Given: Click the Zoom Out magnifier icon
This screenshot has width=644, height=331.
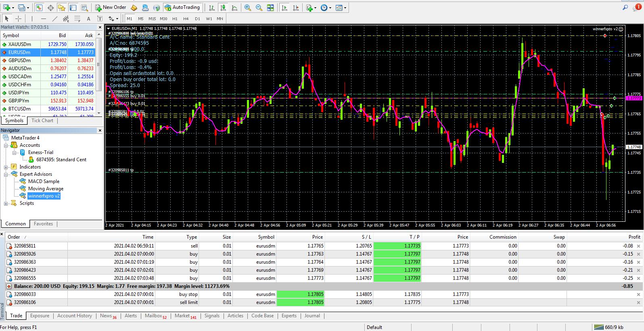Looking at the screenshot, I should coord(259,8).
